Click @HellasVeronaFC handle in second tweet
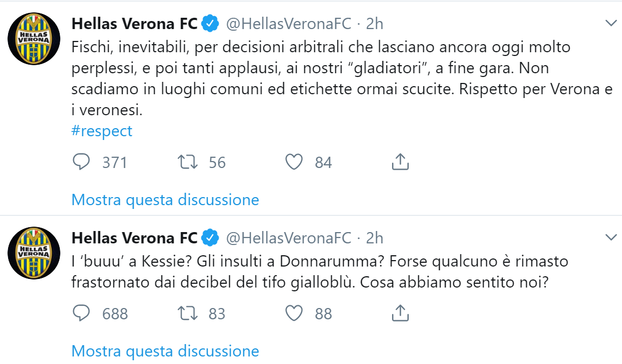This screenshot has height=364, width=622. (x=288, y=237)
